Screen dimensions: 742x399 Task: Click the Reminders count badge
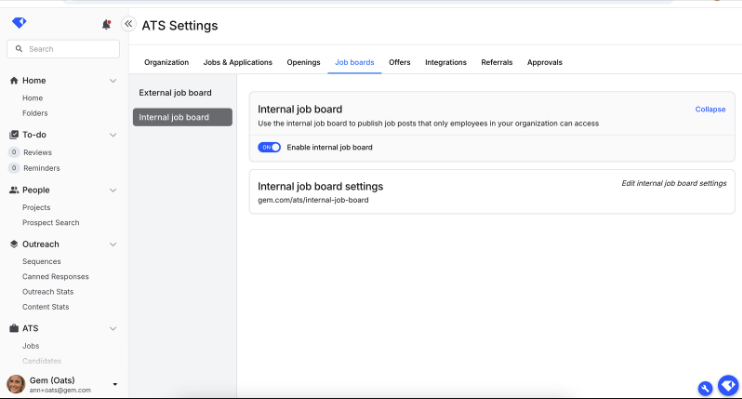[14, 168]
